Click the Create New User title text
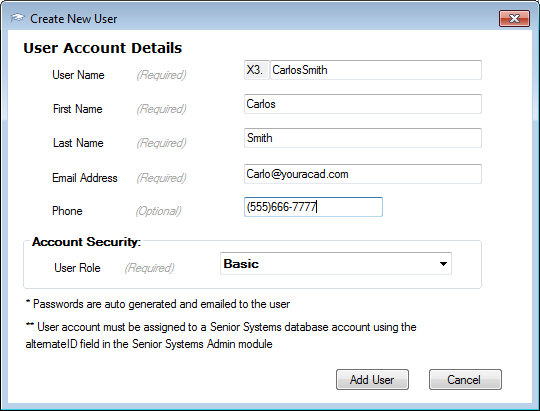 pyautogui.click(x=74, y=19)
